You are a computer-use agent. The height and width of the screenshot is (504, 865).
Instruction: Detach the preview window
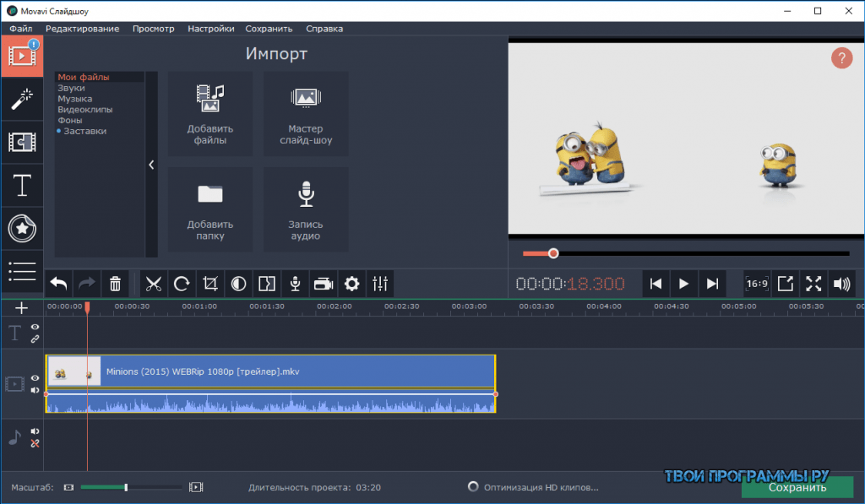[x=785, y=284]
